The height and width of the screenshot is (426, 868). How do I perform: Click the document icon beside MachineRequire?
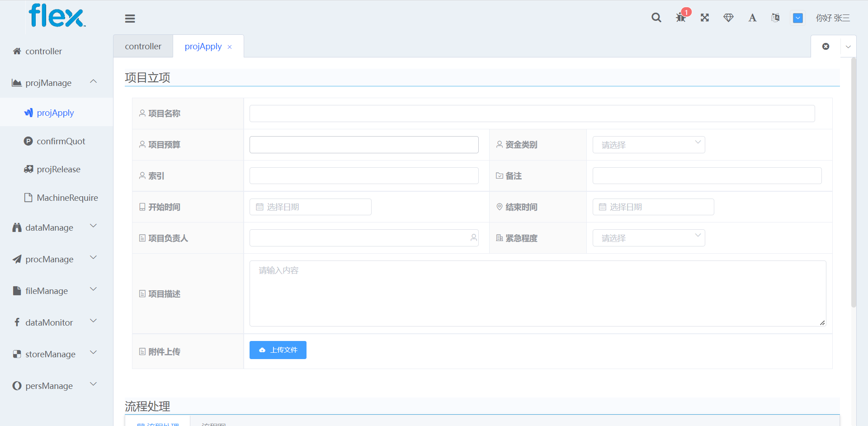click(x=28, y=198)
